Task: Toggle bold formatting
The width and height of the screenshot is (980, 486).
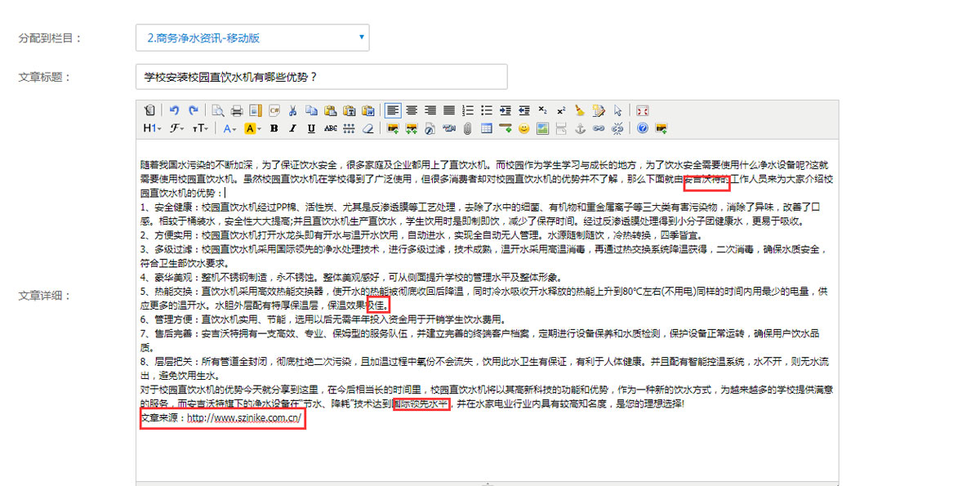Action: [274, 128]
